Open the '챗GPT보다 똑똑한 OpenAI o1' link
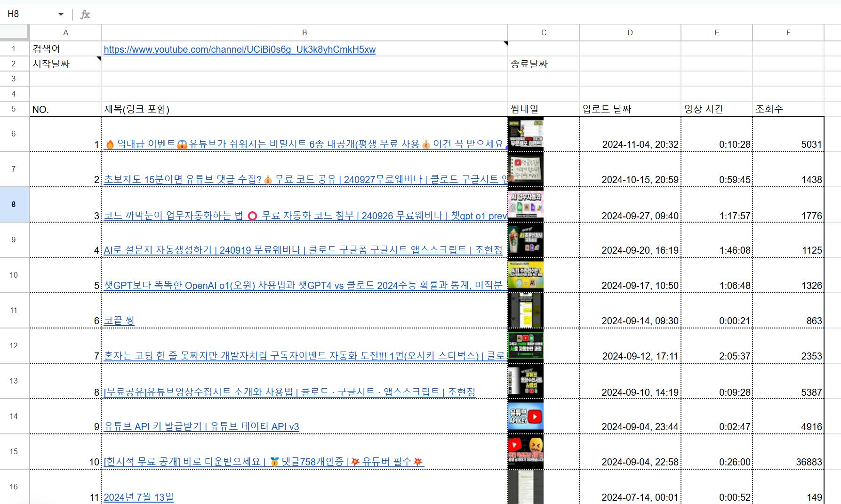841x504 pixels. tap(305, 285)
